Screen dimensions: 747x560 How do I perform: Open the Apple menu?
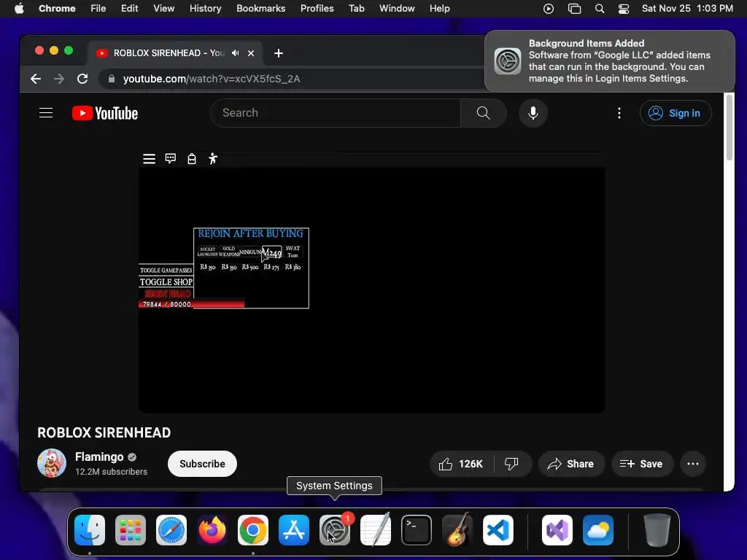click(x=19, y=9)
